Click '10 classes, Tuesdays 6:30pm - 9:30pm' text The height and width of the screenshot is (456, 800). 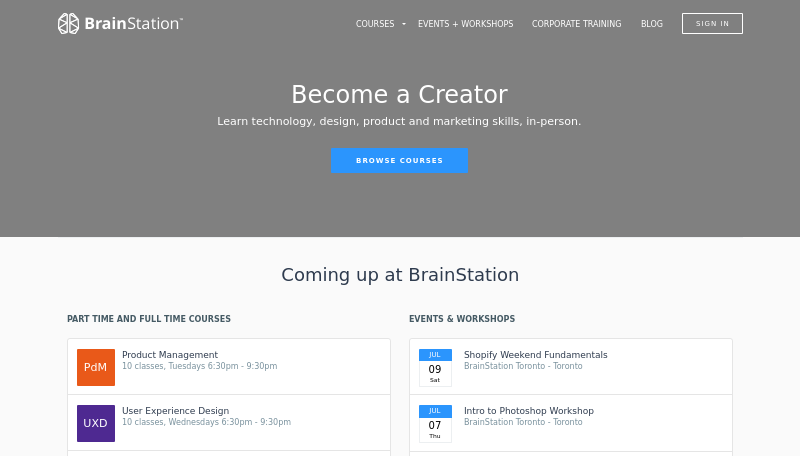(199, 366)
